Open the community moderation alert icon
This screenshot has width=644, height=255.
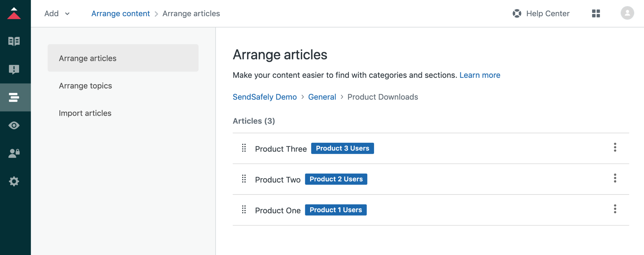point(14,69)
